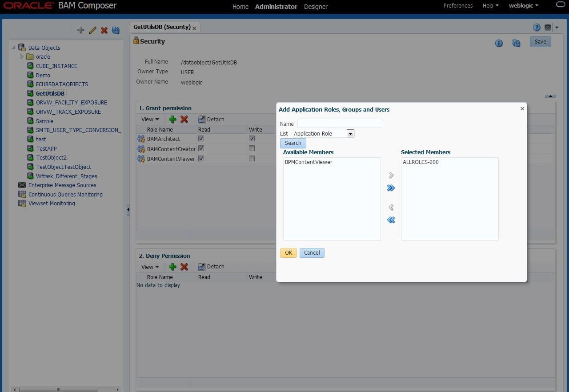
Task: Open the Home page
Action: tap(240, 7)
